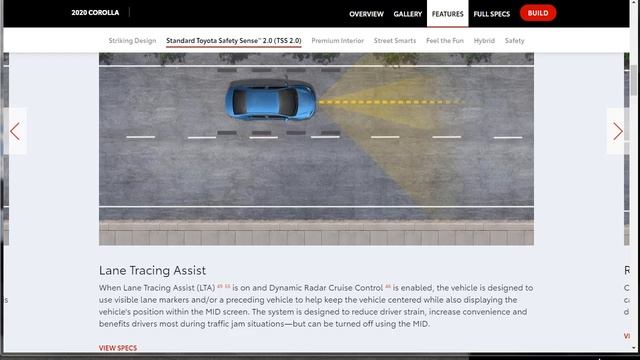Switch to the Hybrid sub-tab
Image resolution: width=640 pixels, height=360 pixels.
[x=484, y=40]
